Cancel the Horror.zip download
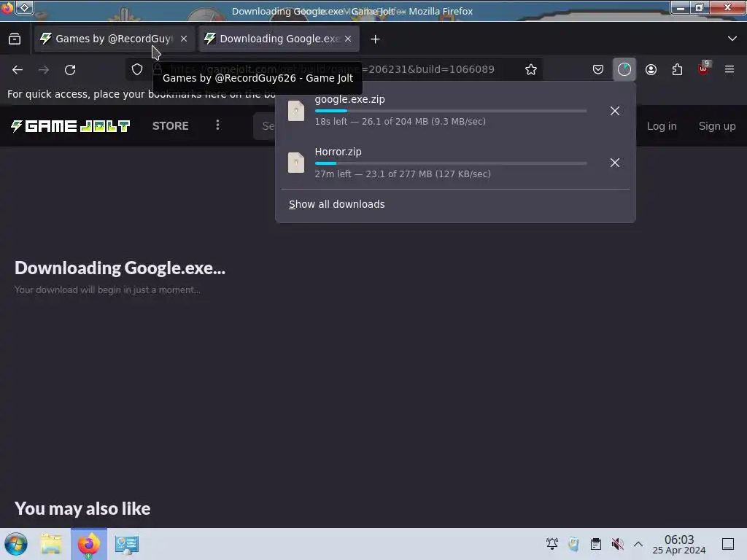 (x=614, y=163)
